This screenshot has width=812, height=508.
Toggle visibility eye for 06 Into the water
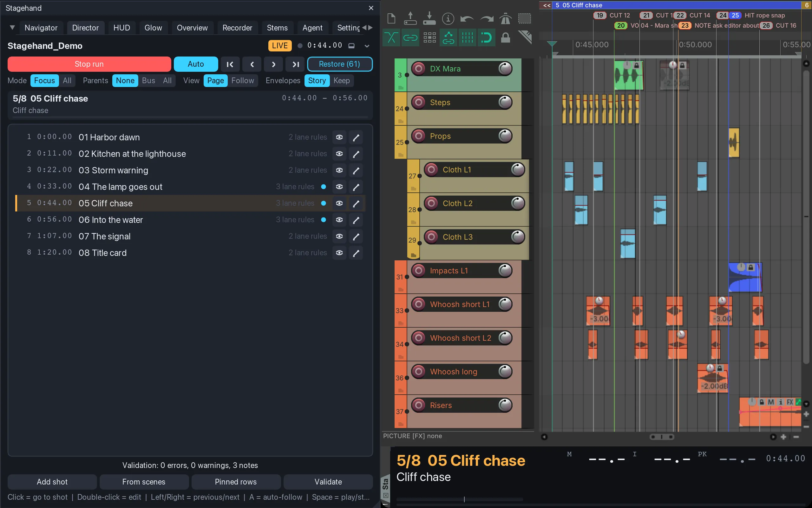(339, 220)
